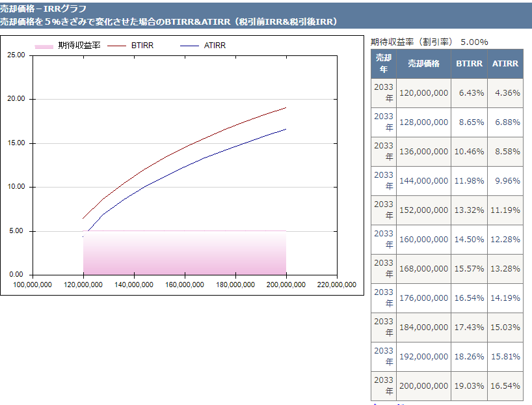Click the 売却価格－IRRグラフ title heading
Image resolution: width=532 pixels, height=405 pixels.
pyautogui.click(x=44, y=8)
